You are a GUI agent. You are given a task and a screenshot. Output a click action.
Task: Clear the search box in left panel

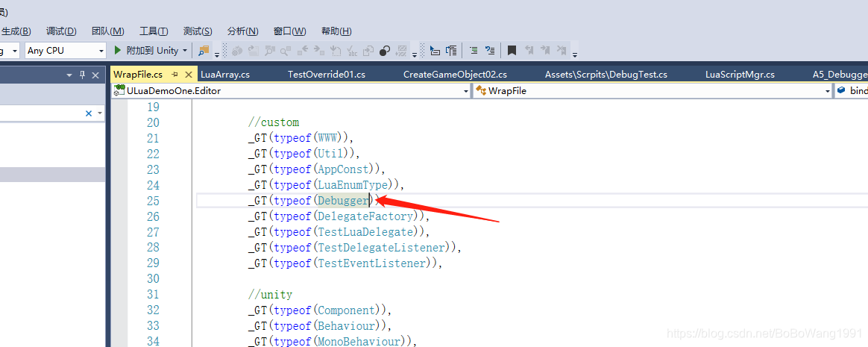[89, 113]
